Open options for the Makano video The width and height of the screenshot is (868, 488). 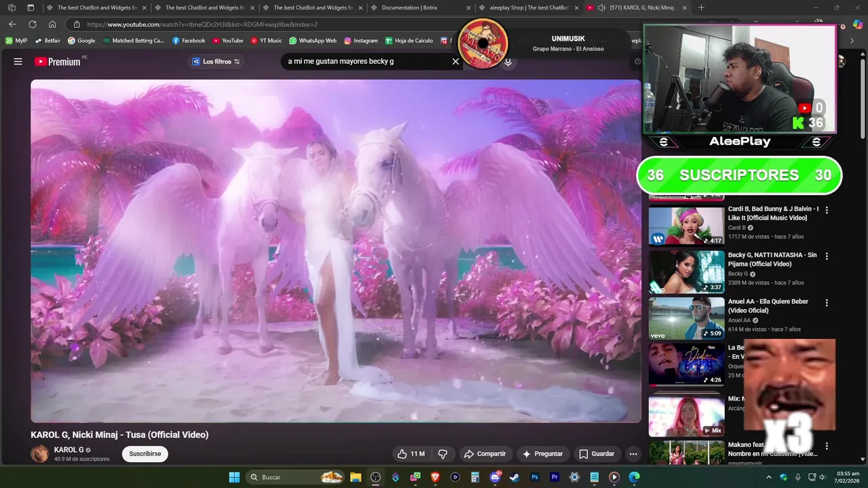coord(827,447)
